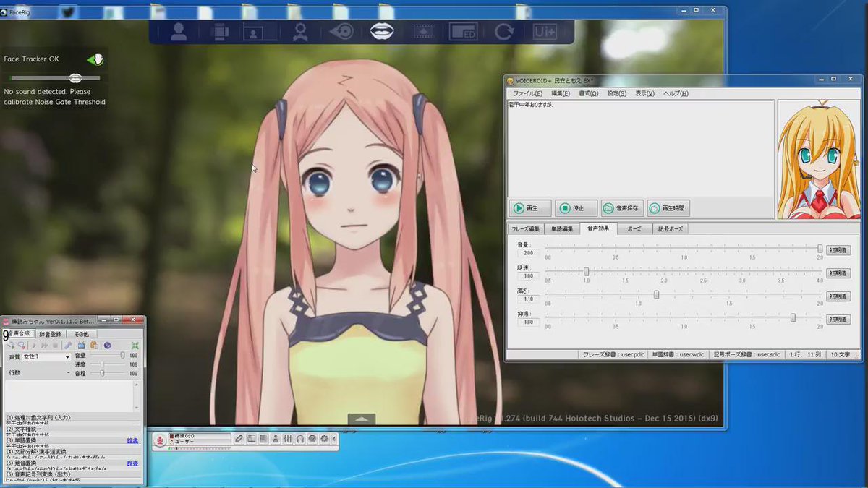The height and width of the screenshot is (488, 868).
Task: Open the ファイル(F) menu in VOICEROID
Action: click(527, 93)
